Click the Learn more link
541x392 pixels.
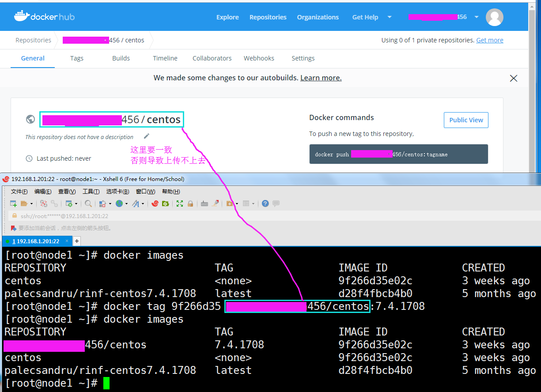coord(321,78)
